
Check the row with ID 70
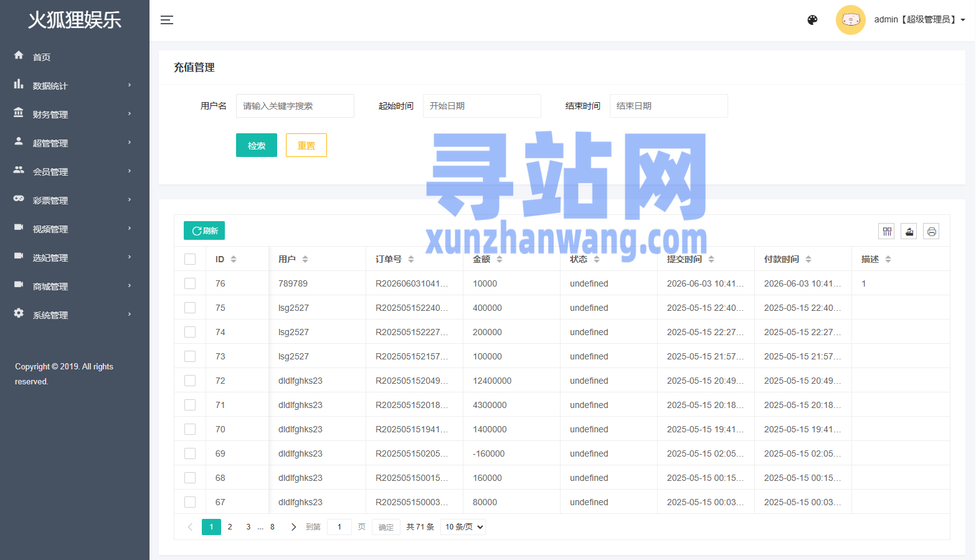190,429
